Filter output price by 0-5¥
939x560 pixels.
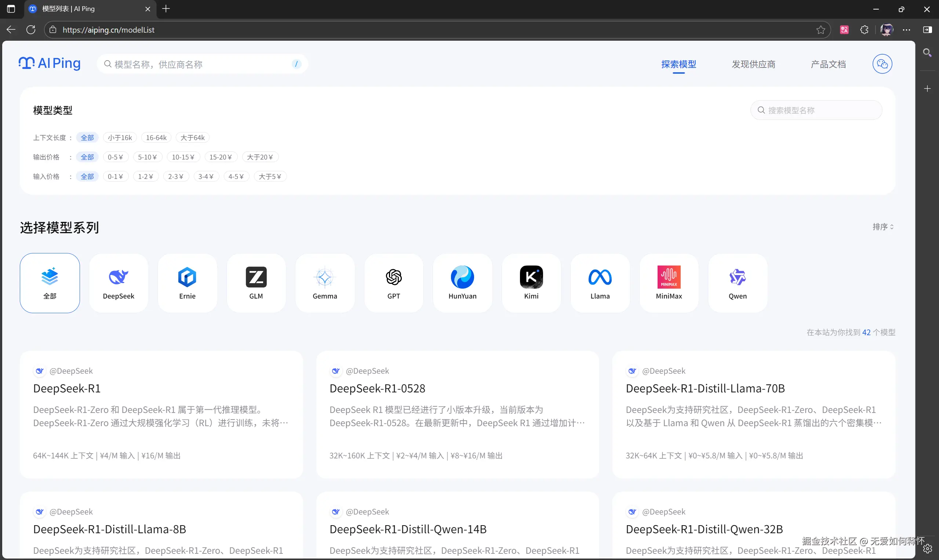pos(116,157)
